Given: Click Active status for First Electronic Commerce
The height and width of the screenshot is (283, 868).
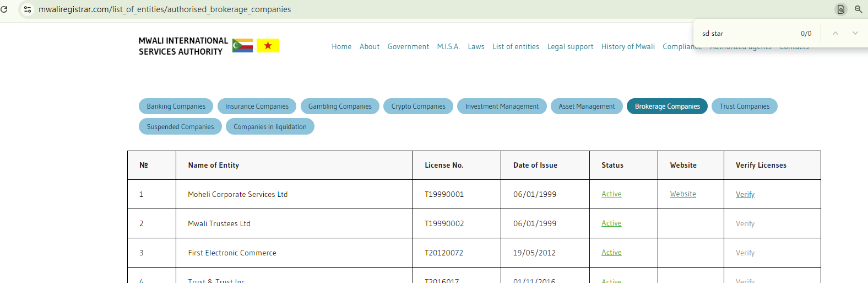Looking at the screenshot, I should point(611,253).
